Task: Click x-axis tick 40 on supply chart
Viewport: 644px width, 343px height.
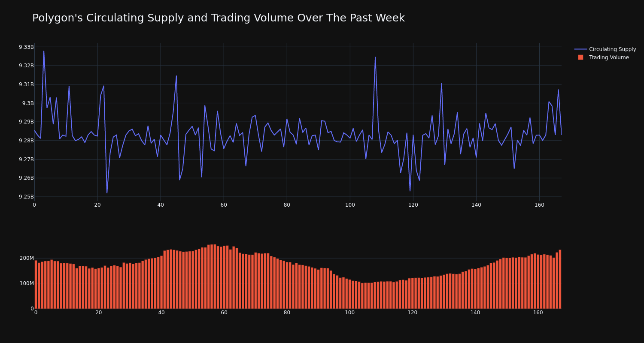Action: pyautogui.click(x=161, y=205)
